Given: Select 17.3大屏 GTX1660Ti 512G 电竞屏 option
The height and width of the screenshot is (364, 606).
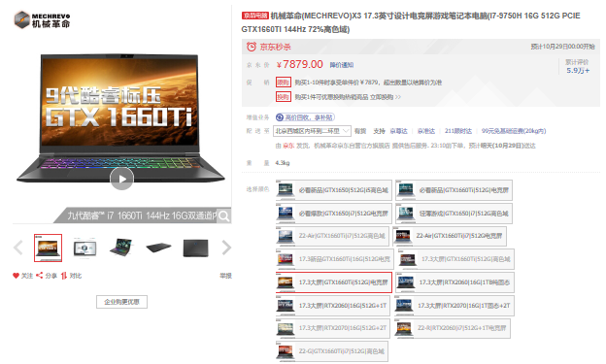Looking at the screenshot, I should pyautogui.click(x=334, y=282).
